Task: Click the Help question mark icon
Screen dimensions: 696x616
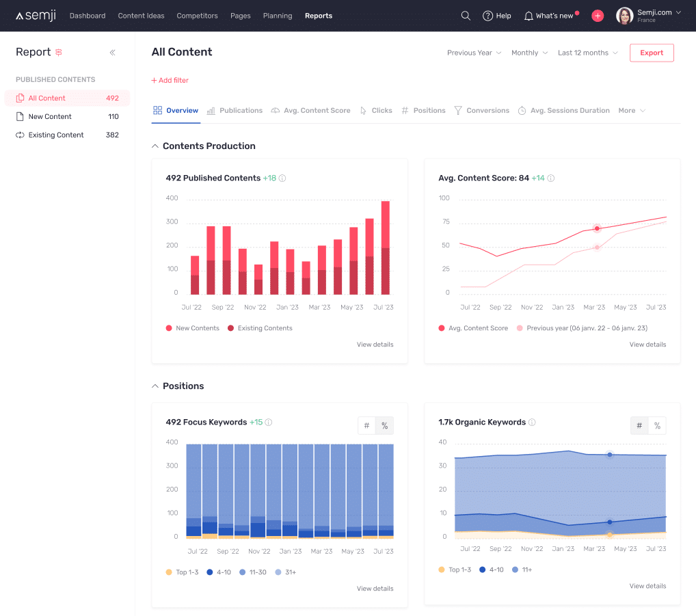Action: [487, 16]
